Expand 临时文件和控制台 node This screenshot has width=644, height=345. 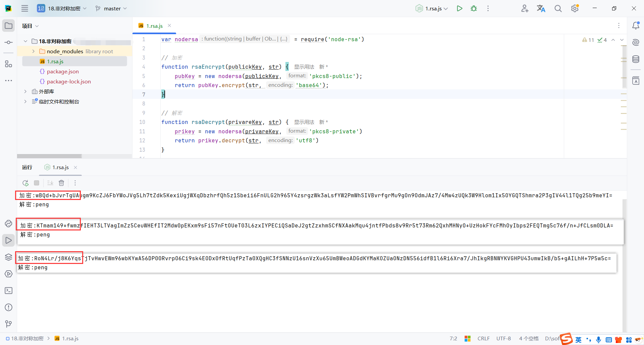pos(25,101)
